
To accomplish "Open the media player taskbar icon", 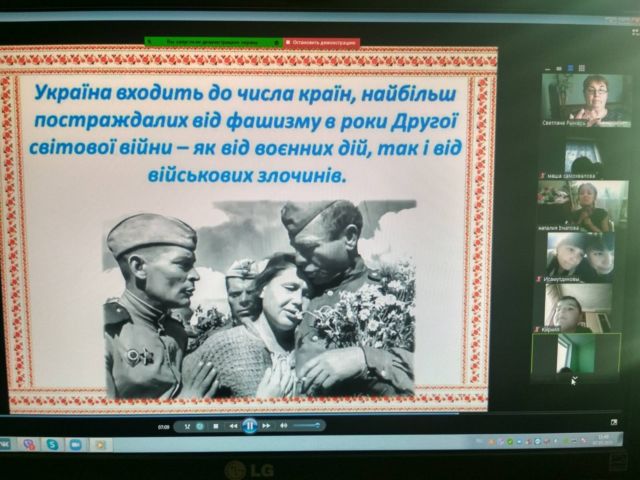I will coord(100,444).
